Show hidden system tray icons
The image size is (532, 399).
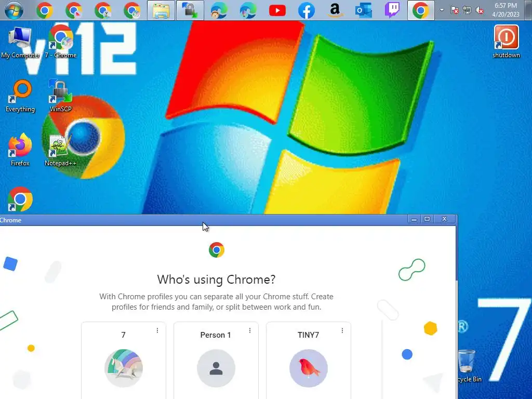click(x=442, y=10)
